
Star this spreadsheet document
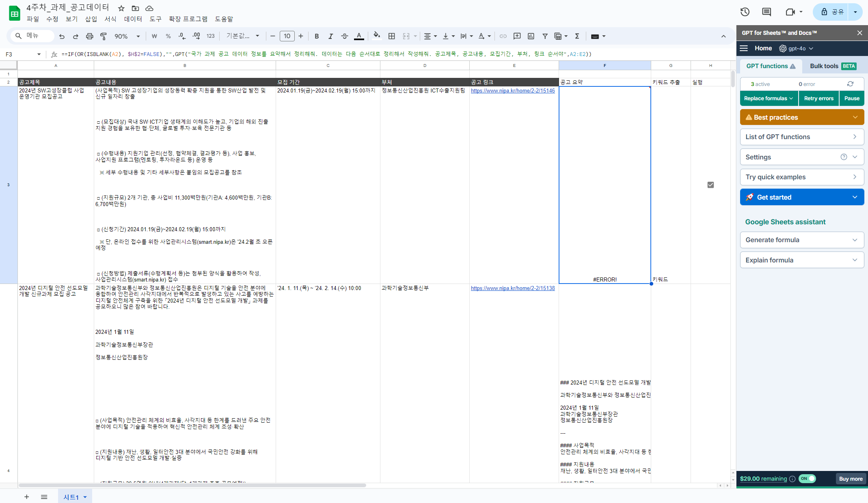[121, 8]
